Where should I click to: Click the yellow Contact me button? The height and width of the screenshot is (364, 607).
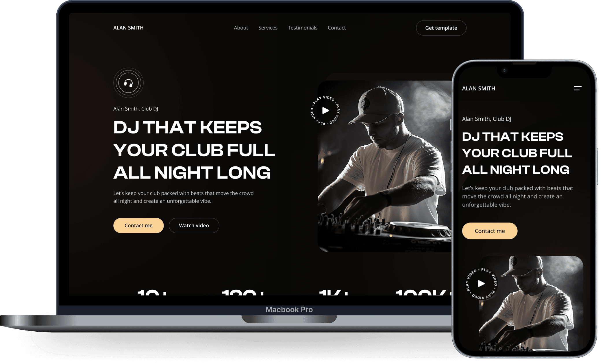(138, 224)
